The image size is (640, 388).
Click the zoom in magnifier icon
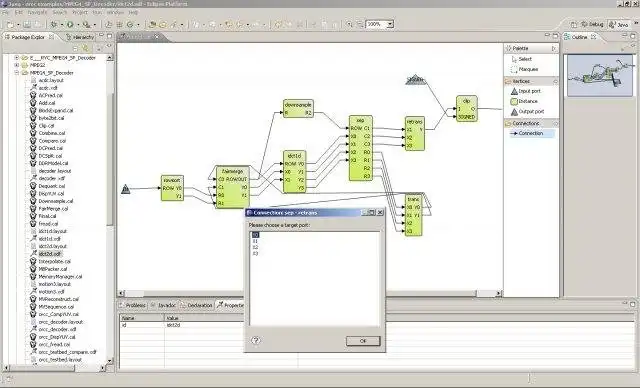(349, 24)
